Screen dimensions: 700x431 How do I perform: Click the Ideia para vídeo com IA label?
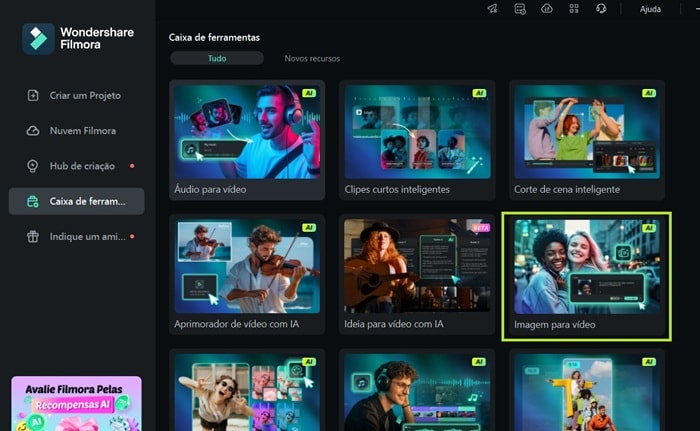coord(394,324)
